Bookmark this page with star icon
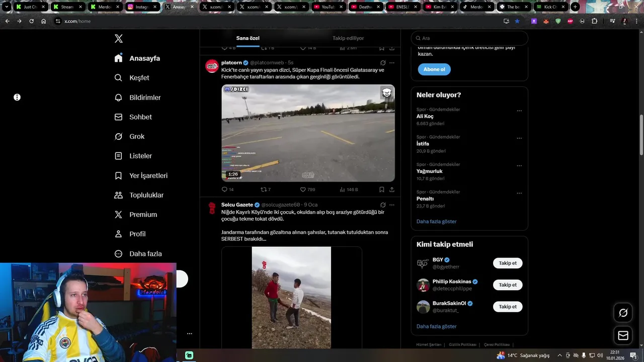 click(x=517, y=21)
